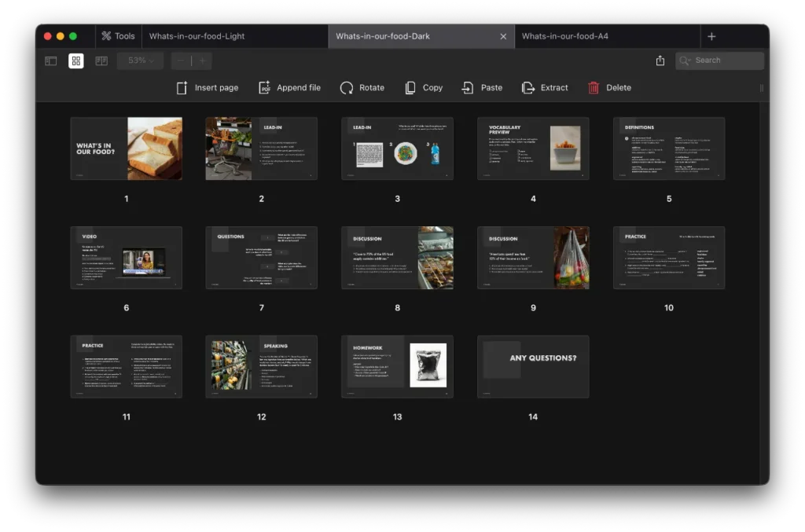Switch to the two-page layout view

101,61
